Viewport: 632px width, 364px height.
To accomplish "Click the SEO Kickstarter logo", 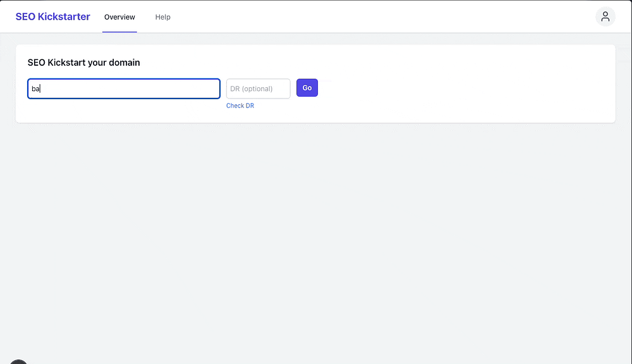I will pyautogui.click(x=53, y=17).
